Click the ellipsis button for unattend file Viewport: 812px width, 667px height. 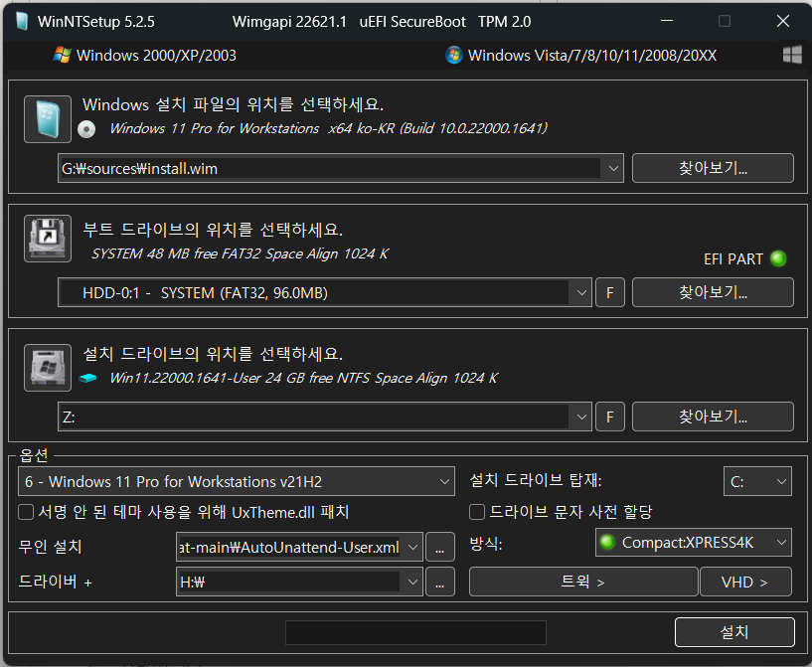[440, 547]
